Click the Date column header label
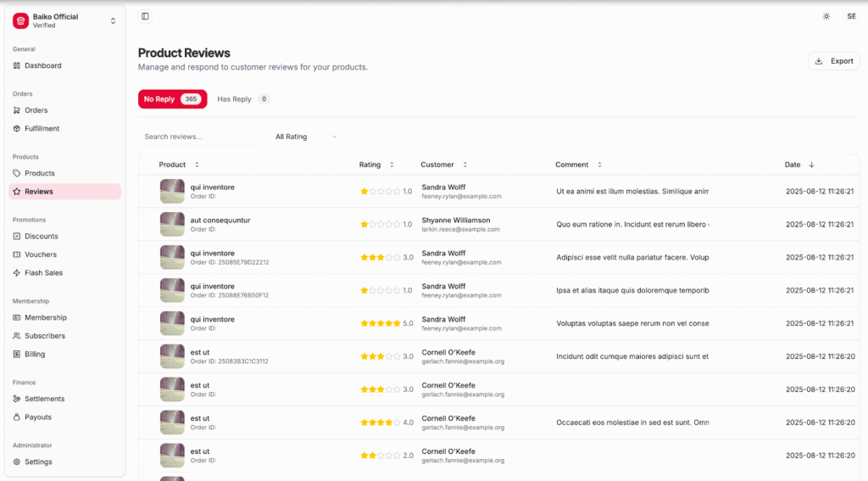 coord(793,165)
